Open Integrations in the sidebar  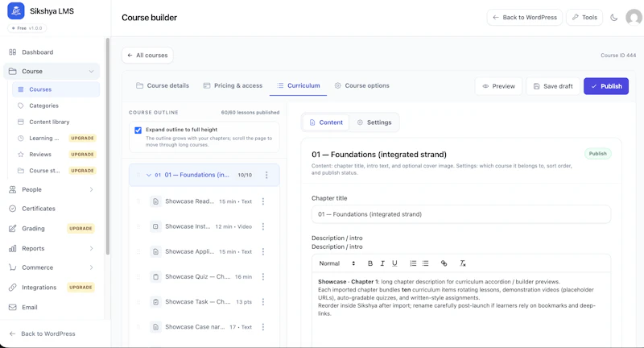tap(52, 288)
